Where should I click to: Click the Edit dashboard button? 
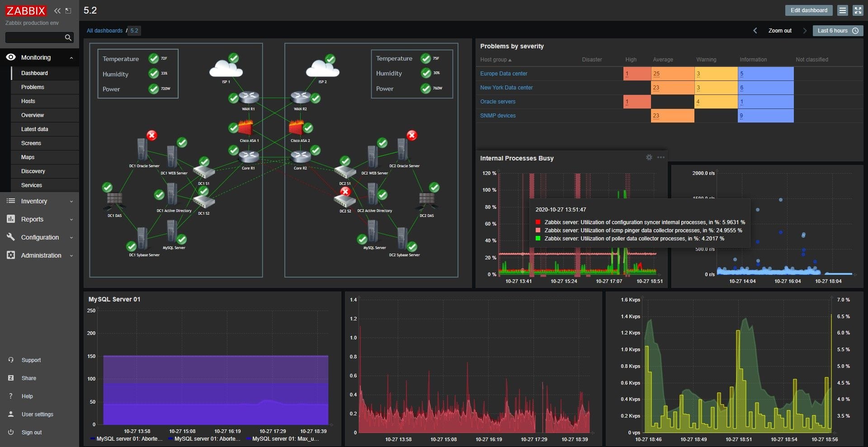(x=809, y=10)
